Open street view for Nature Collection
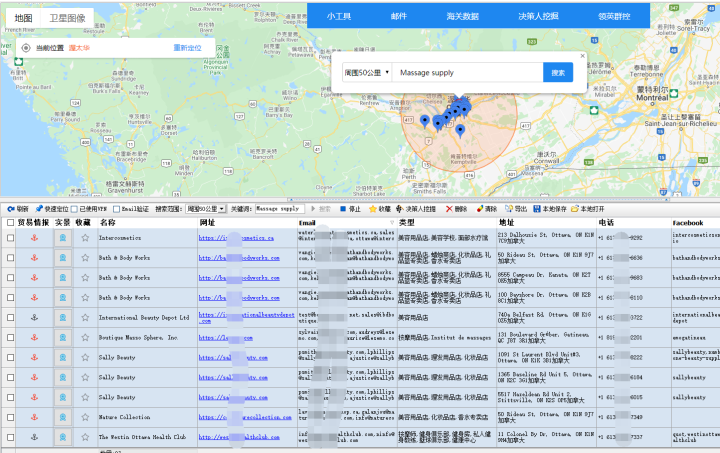 coord(63,417)
